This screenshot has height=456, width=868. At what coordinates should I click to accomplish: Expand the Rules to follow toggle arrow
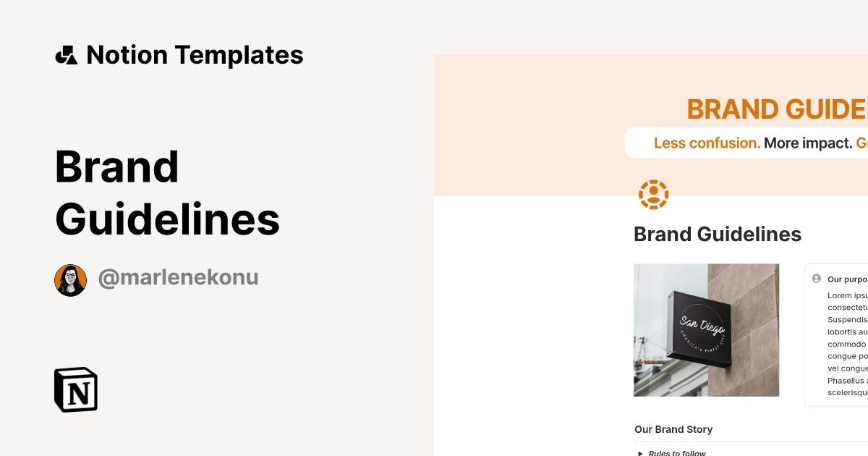coord(640,453)
